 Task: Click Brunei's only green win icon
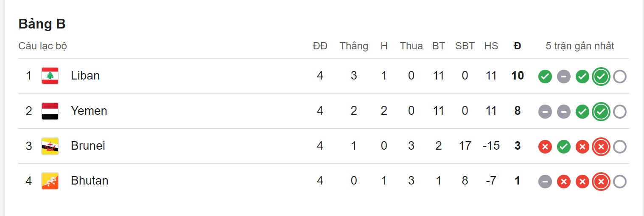563,147
